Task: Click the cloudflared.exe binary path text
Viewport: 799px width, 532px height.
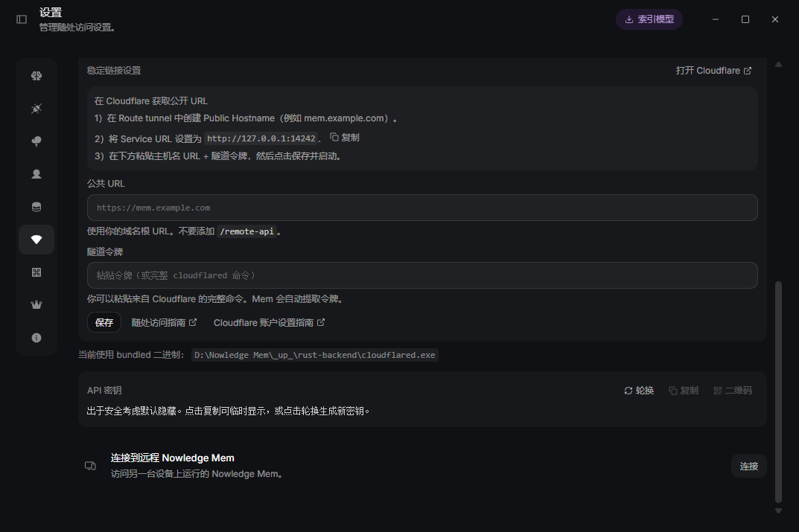Action: click(315, 355)
